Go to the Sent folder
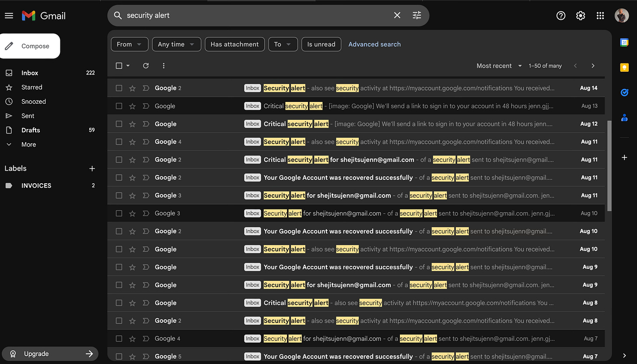 (x=28, y=116)
